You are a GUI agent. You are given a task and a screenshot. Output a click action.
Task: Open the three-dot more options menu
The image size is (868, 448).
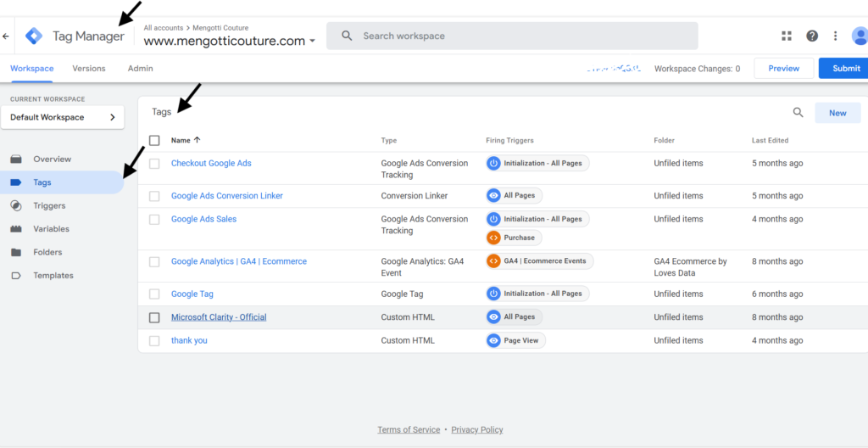coord(835,36)
